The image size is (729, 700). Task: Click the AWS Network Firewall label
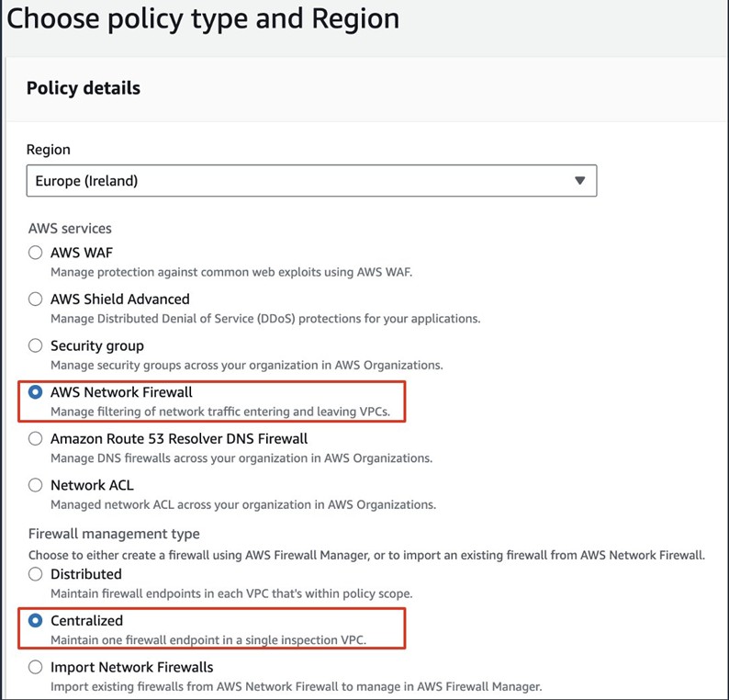pyautogui.click(x=121, y=392)
